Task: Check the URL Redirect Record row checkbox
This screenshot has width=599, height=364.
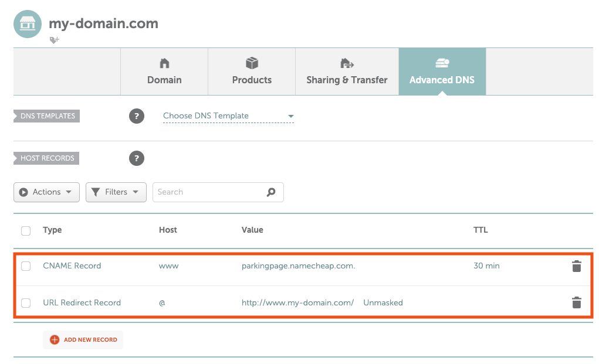Action: point(26,303)
